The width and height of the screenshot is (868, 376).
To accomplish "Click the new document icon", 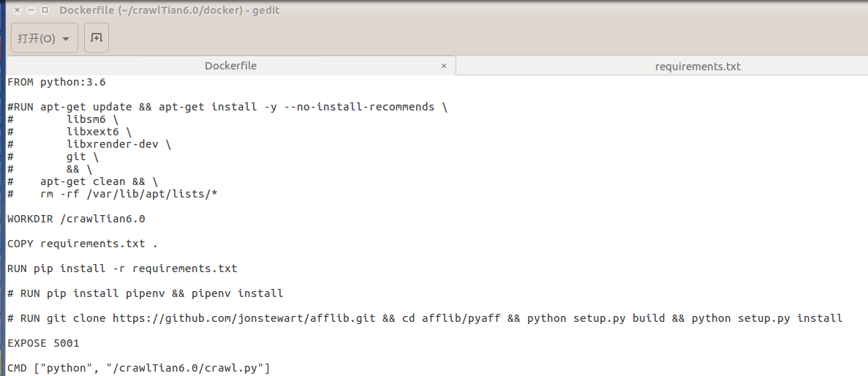I will (x=97, y=38).
